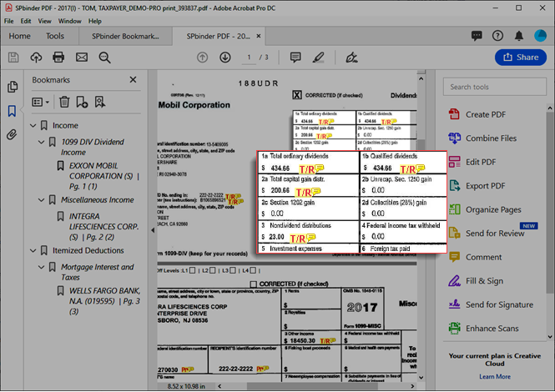Collapse the Itemized Deductions bookmark group

[x=32, y=250]
